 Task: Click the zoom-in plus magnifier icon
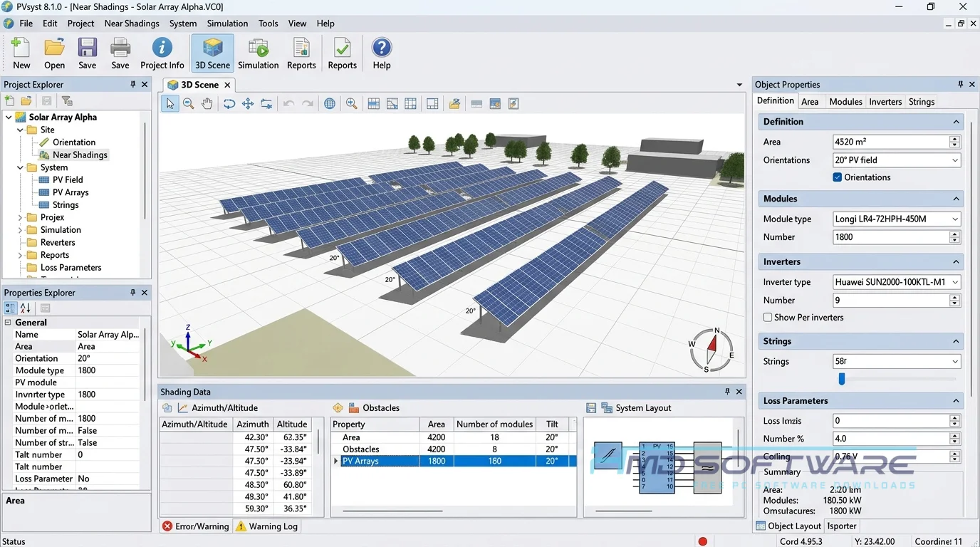[x=351, y=103]
